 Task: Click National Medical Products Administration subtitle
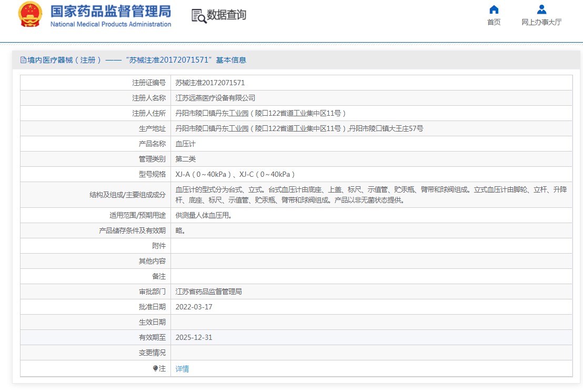[111, 24]
